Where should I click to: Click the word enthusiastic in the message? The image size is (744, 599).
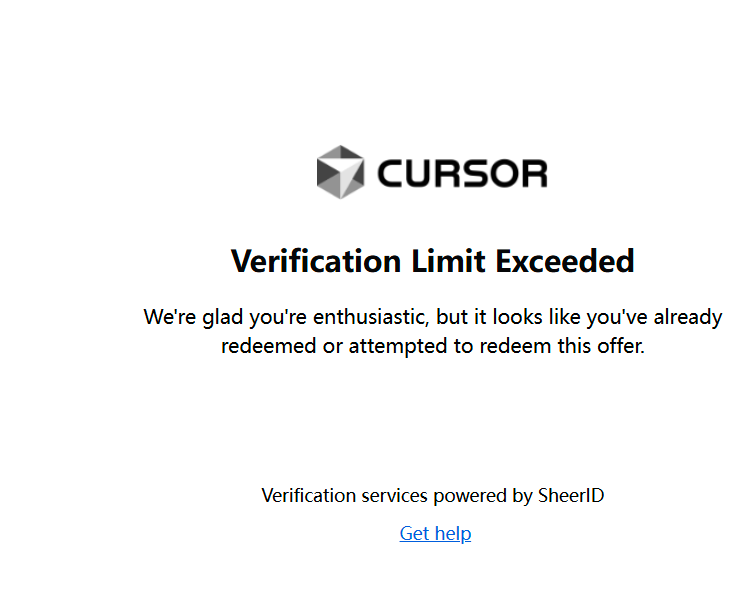coord(371,318)
